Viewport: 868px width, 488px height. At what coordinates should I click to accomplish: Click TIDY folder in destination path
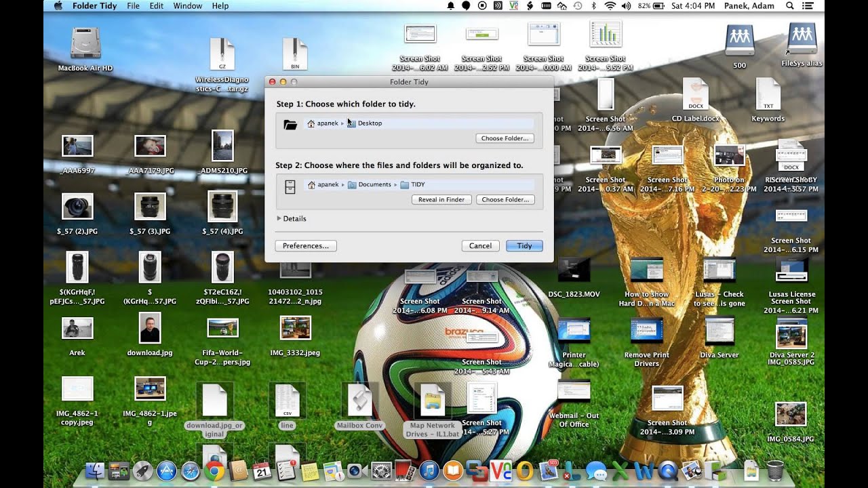(x=413, y=184)
